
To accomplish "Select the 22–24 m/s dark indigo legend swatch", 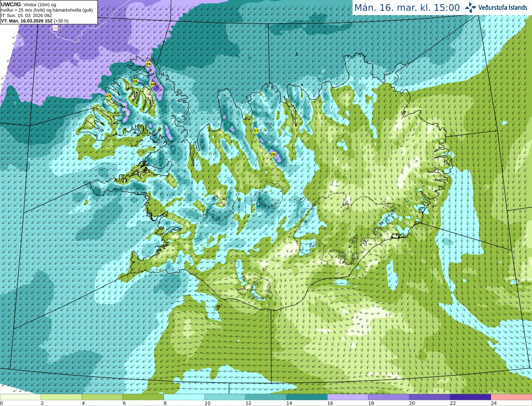I will (470, 397).
